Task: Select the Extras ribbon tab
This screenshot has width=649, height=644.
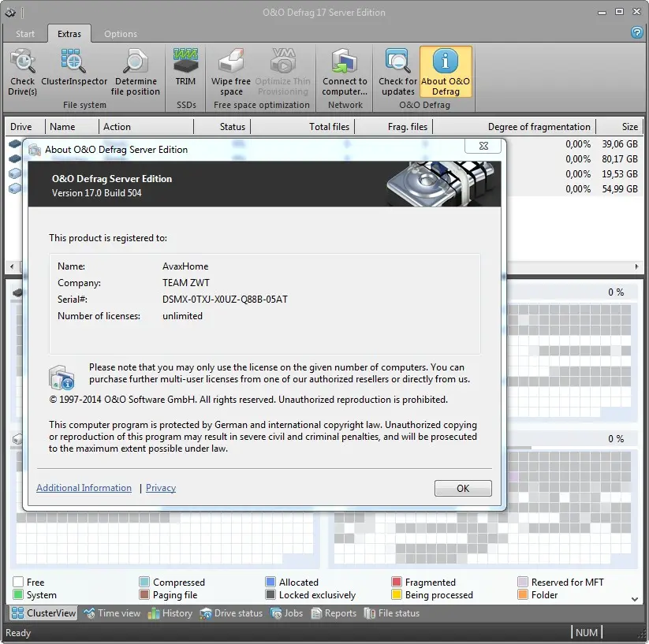Action: pyautogui.click(x=69, y=34)
